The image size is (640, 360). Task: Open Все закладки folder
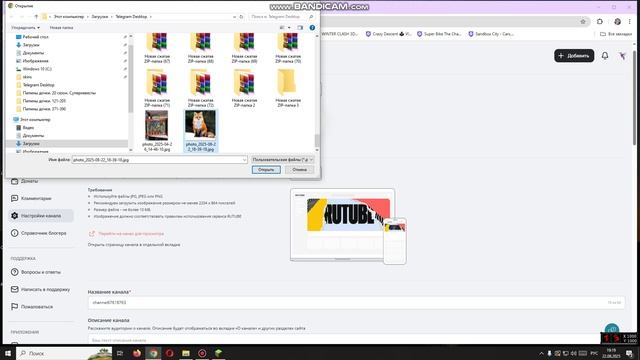[x=616, y=34]
